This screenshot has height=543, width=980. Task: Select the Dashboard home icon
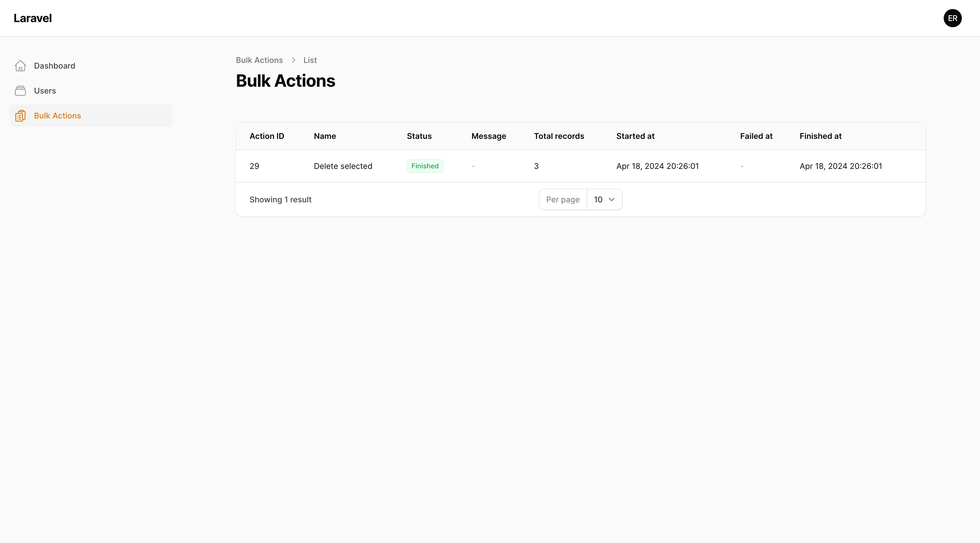[x=20, y=65]
